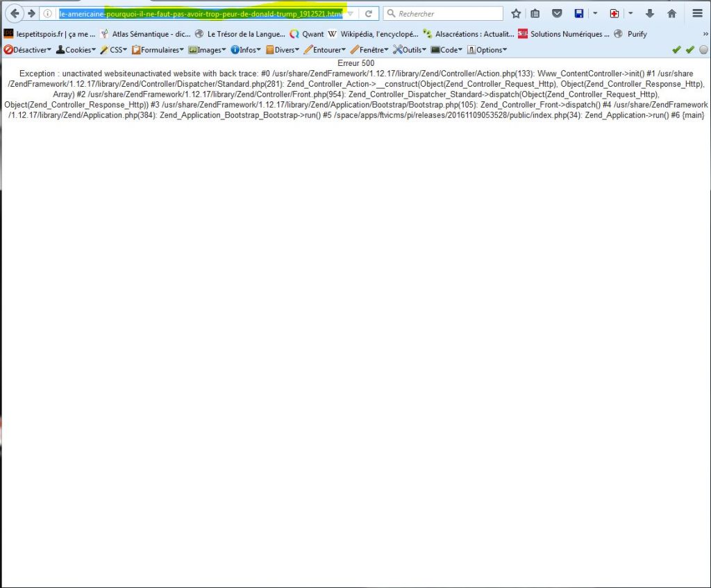Open the Désactiver menu
This screenshot has height=588, width=711.
tap(28, 50)
